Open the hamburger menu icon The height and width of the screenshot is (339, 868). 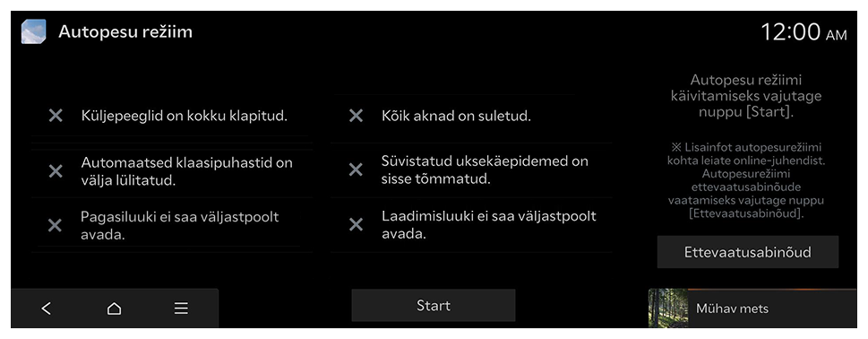coord(181,309)
